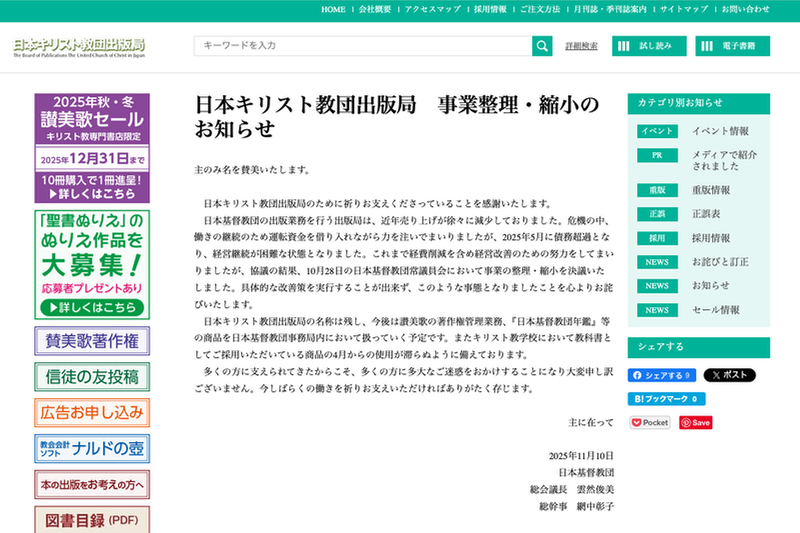Image resolution: width=800 pixels, height=533 pixels.
Task: Open the 試し読み trial reading button
Action: click(649, 46)
